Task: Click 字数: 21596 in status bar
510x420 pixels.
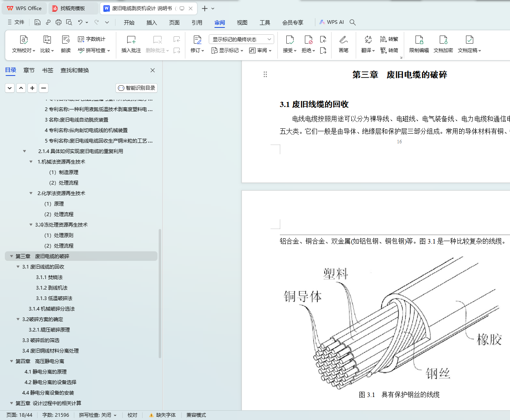Action: 56,415
